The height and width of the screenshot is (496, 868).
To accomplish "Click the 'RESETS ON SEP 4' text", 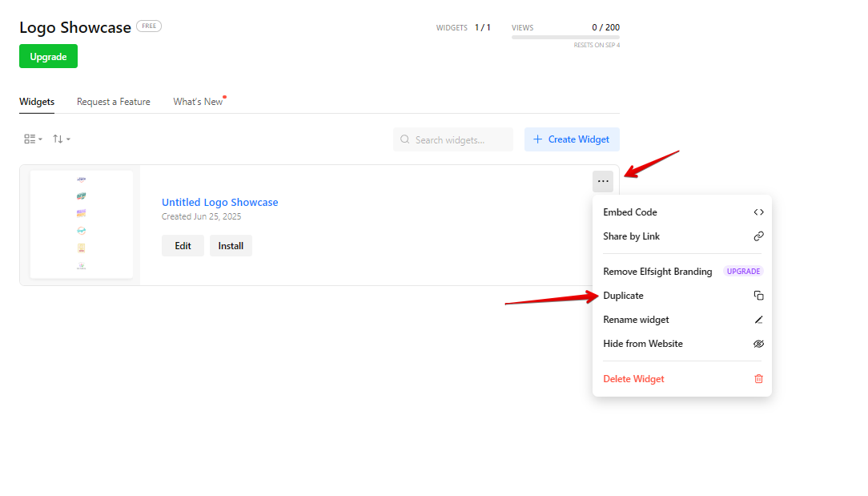I will 597,45.
